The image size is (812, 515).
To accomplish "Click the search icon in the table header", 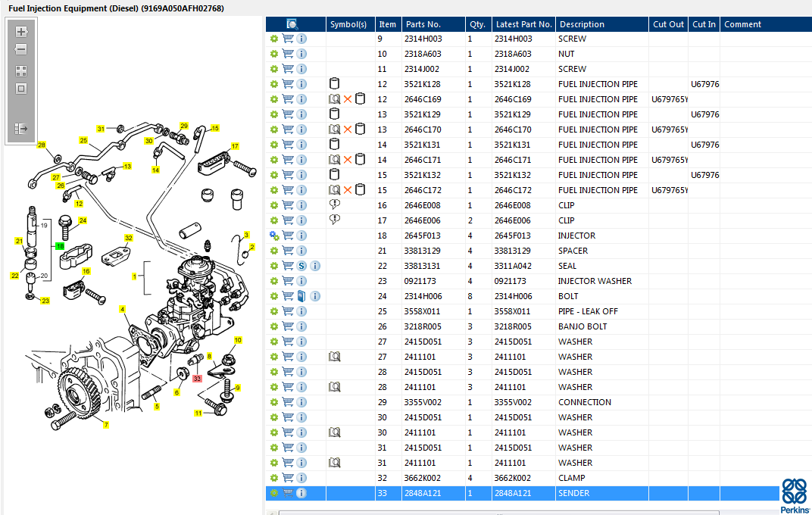I will point(292,24).
